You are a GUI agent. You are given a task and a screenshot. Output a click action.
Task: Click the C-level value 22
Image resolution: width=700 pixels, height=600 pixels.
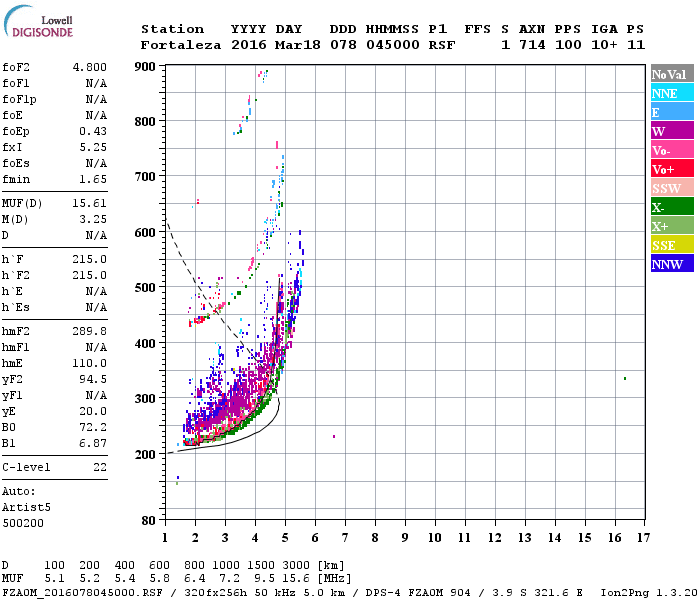100,467
